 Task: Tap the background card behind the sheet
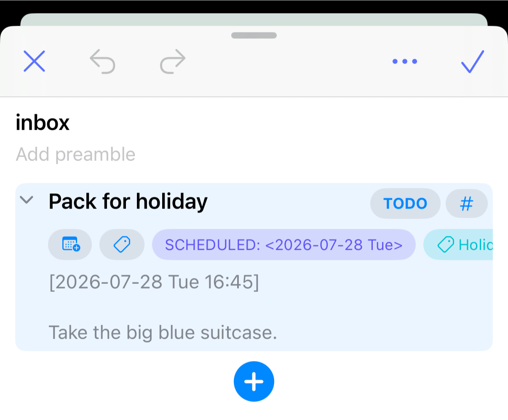coord(254,19)
